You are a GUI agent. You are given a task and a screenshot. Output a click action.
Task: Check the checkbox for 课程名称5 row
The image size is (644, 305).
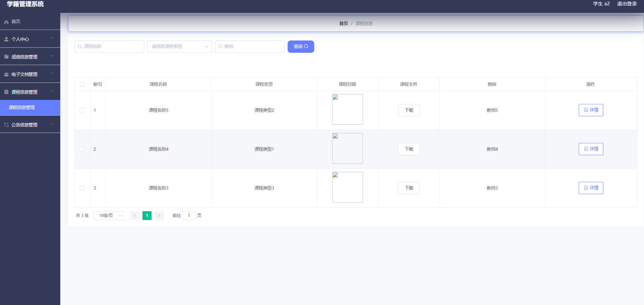(82, 110)
